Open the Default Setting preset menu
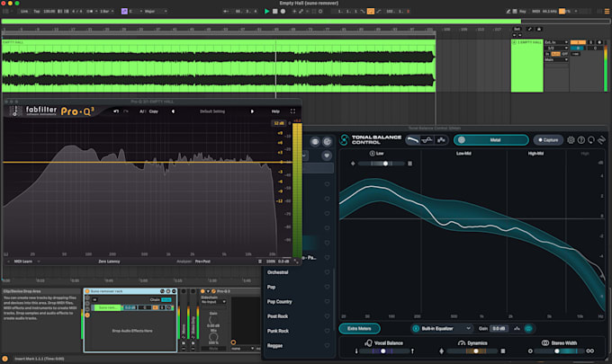The image size is (612, 364). click(x=212, y=111)
